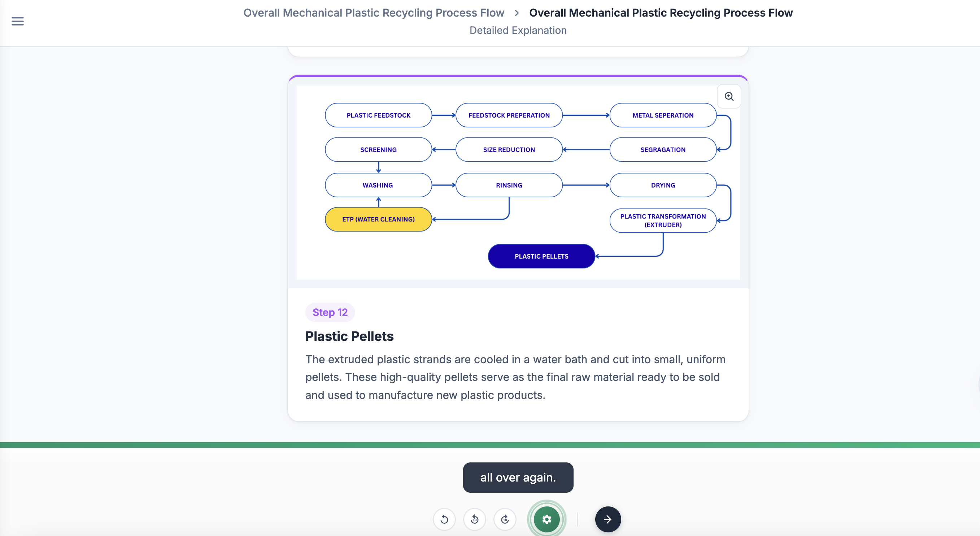Image resolution: width=980 pixels, height=536 pixels.
Task: Click the bold current breadcrumb title
Action: (661, 13)
